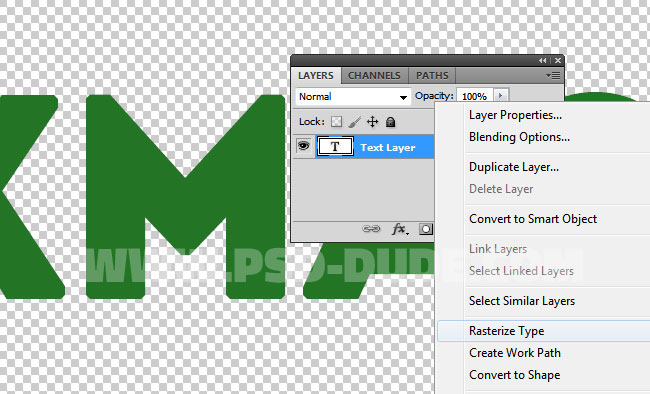Choose Layer Properties from context menu

pos(515,115)
